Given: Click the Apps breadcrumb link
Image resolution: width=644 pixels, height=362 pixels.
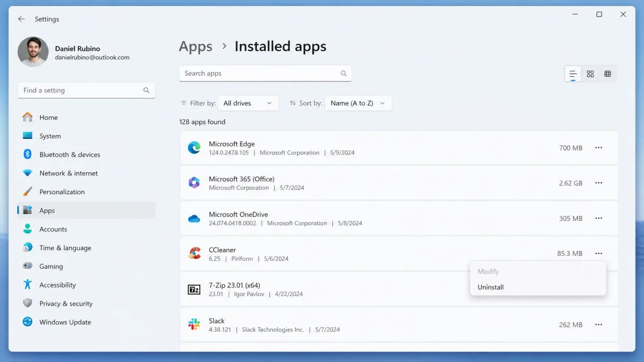Looking at the screenshot, I should coord(195,47).
